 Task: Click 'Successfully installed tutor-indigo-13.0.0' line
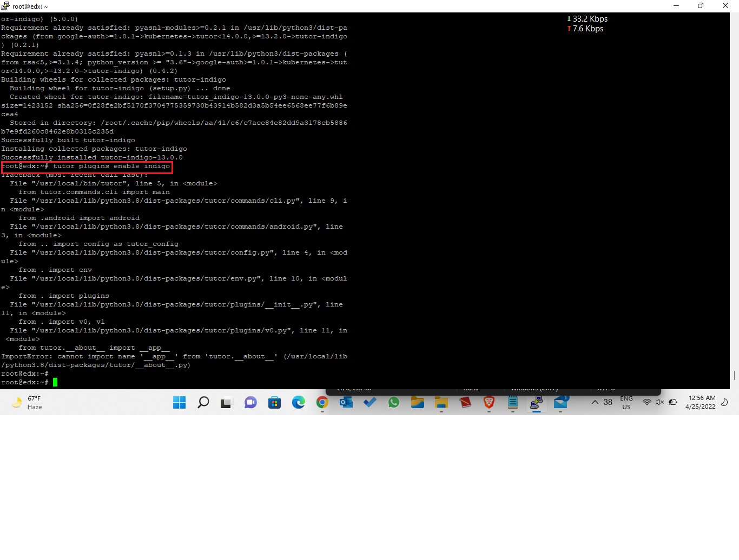coord(92,157)
